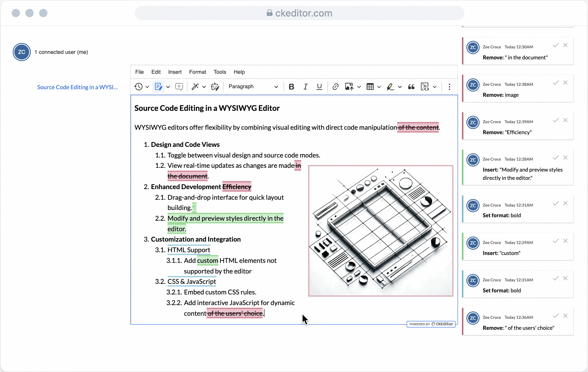Screen dimensions: 588x372
Task: Insert a block quote
Action: [x=411, y=87]
